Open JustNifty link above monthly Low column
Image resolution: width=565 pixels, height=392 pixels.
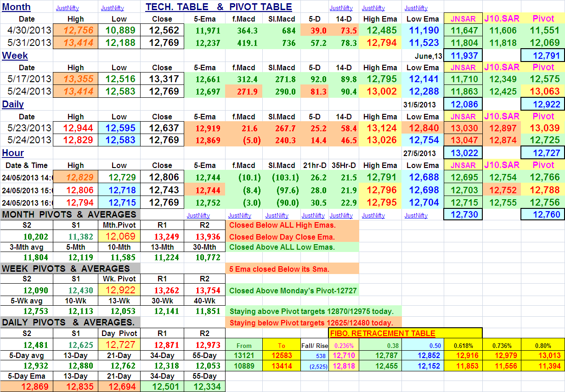(x=112, y=8)
